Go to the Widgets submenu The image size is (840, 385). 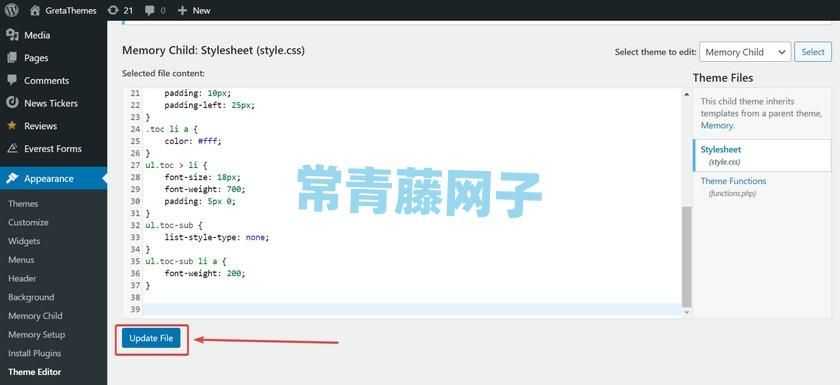pos(24,241)
